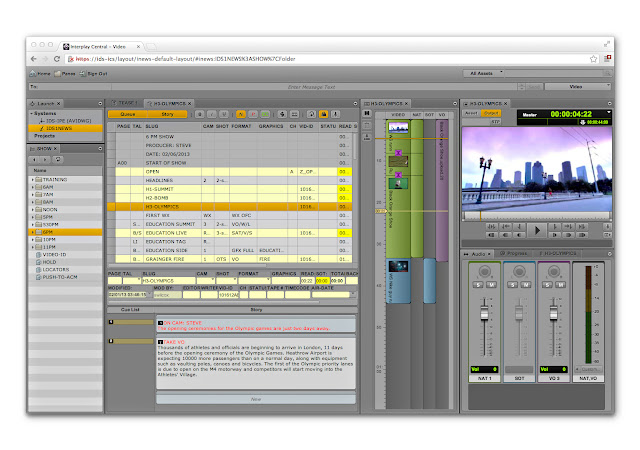Go back in the browser

[34, 59]
